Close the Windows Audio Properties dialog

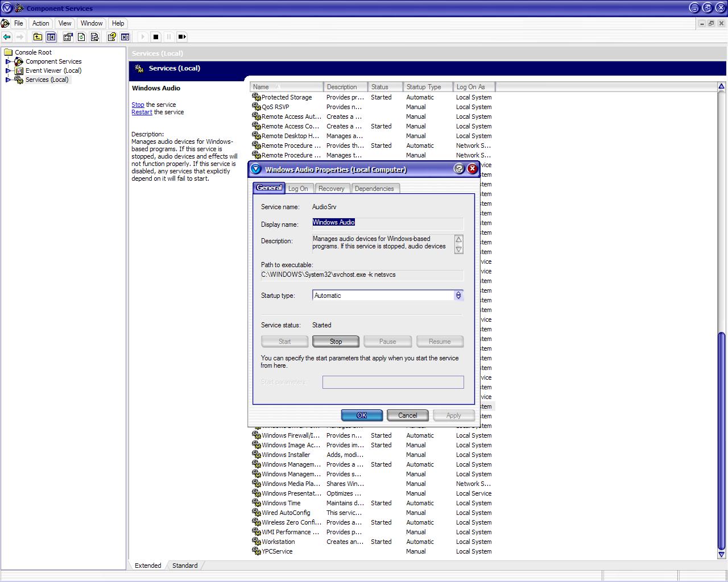[472, 169]
